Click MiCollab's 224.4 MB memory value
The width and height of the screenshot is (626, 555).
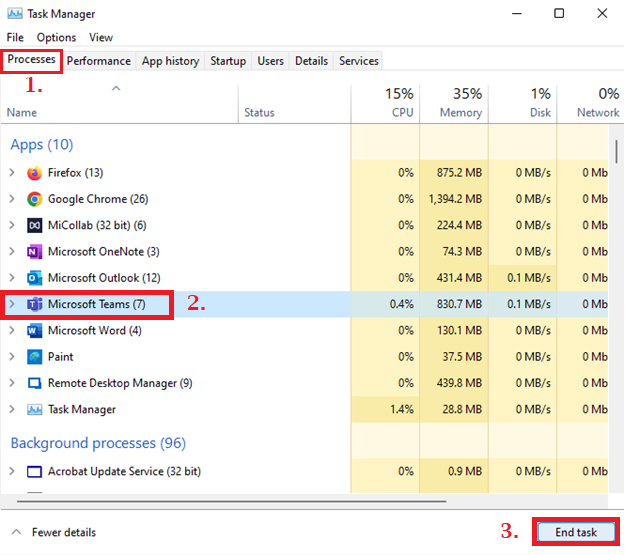pos(459,225)
